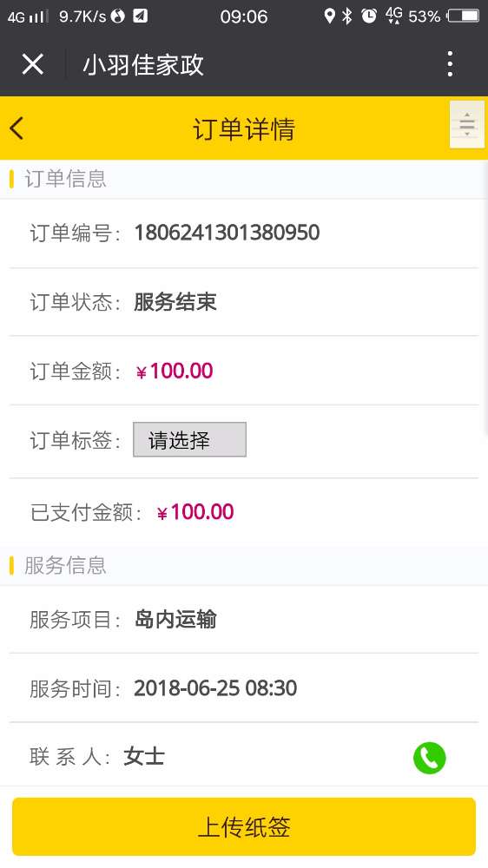Tap the alarm clock status icon
Image resolution: width=488 pixels, height=868 pixels.
369,16
